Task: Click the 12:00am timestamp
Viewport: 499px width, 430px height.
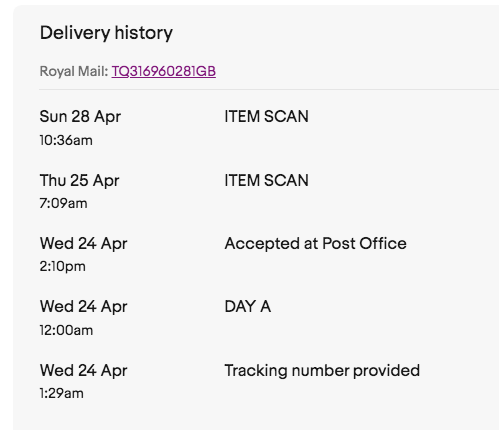Action: coord(66,331)
